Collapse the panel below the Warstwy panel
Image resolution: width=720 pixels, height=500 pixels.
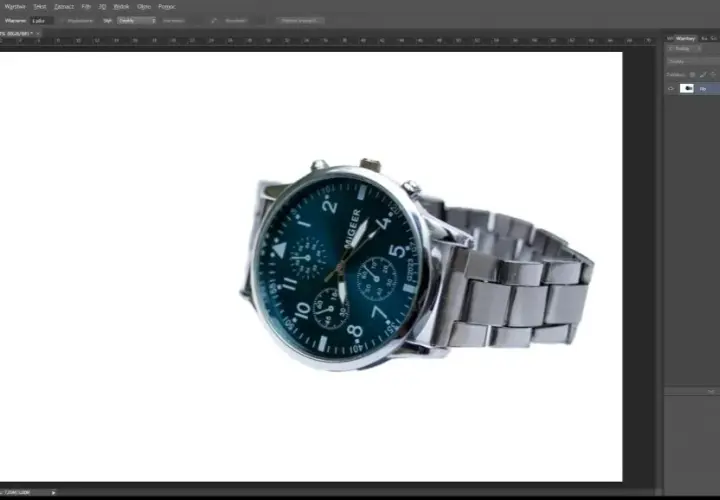(x=711, y=392)
